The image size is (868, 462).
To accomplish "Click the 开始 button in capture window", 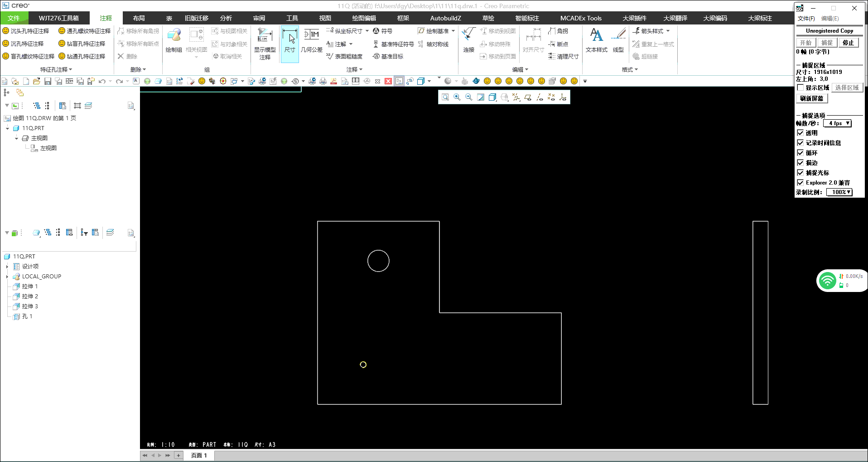I will [x=806, y=43].
